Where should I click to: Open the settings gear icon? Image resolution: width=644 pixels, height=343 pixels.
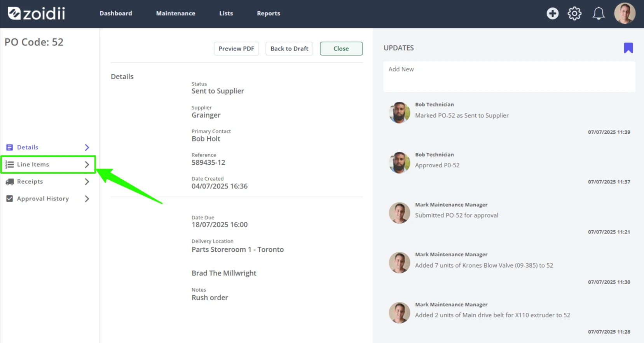574,14
